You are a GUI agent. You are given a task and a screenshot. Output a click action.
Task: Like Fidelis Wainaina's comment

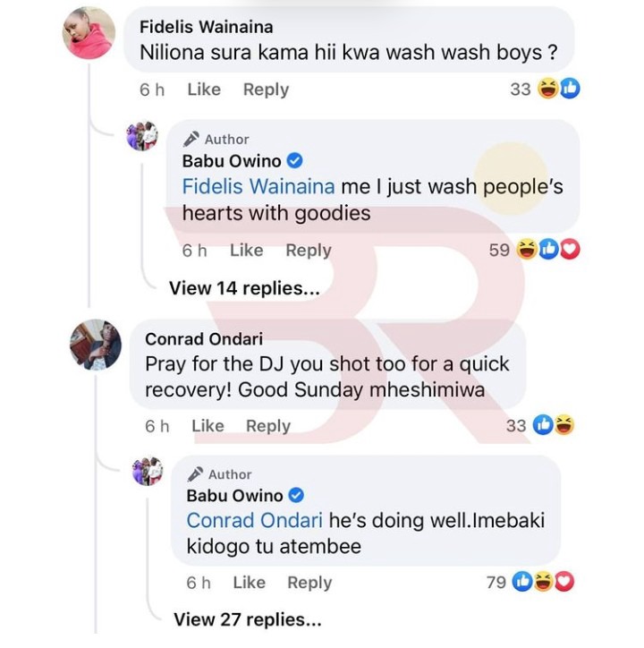204,90
